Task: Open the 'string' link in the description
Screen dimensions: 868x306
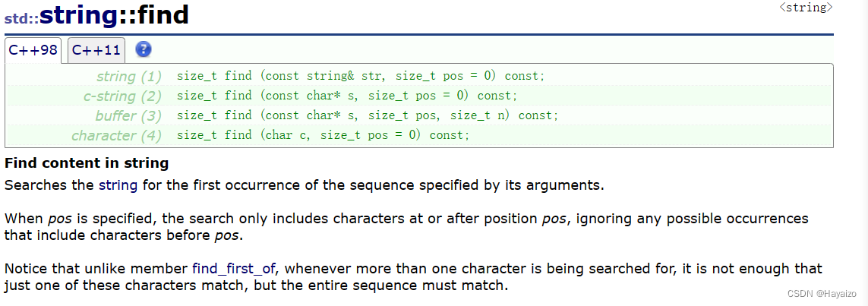Action: (x=118, y=185)
